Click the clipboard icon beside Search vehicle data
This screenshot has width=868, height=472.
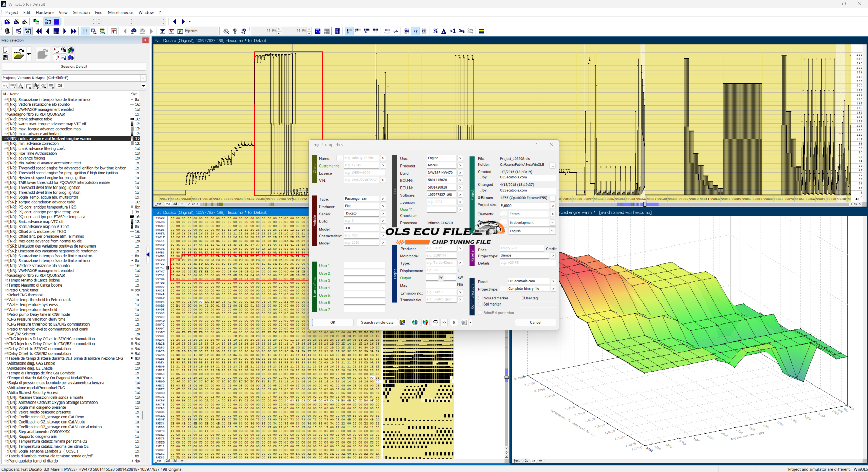pos(402,322)
